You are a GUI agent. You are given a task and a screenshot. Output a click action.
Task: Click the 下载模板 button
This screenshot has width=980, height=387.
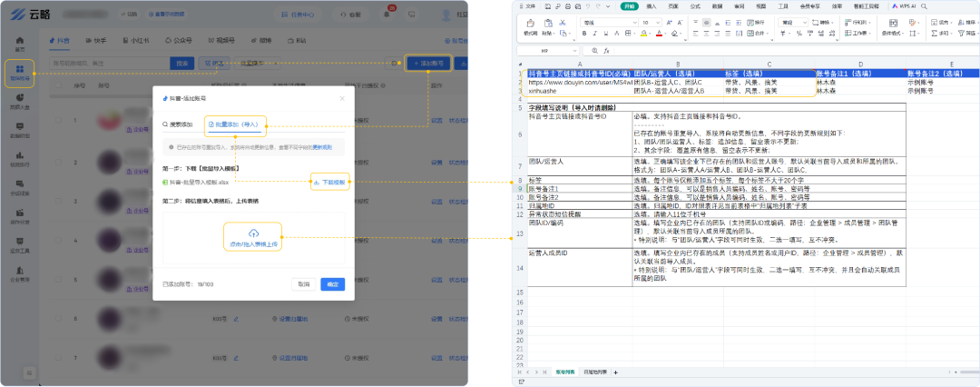[330, 183]
